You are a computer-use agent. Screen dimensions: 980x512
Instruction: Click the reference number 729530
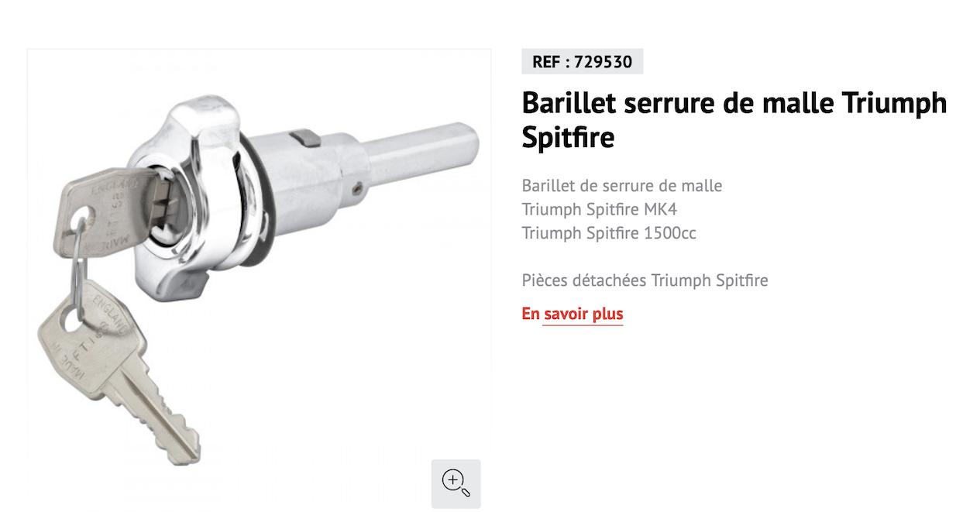pos(603,62)
